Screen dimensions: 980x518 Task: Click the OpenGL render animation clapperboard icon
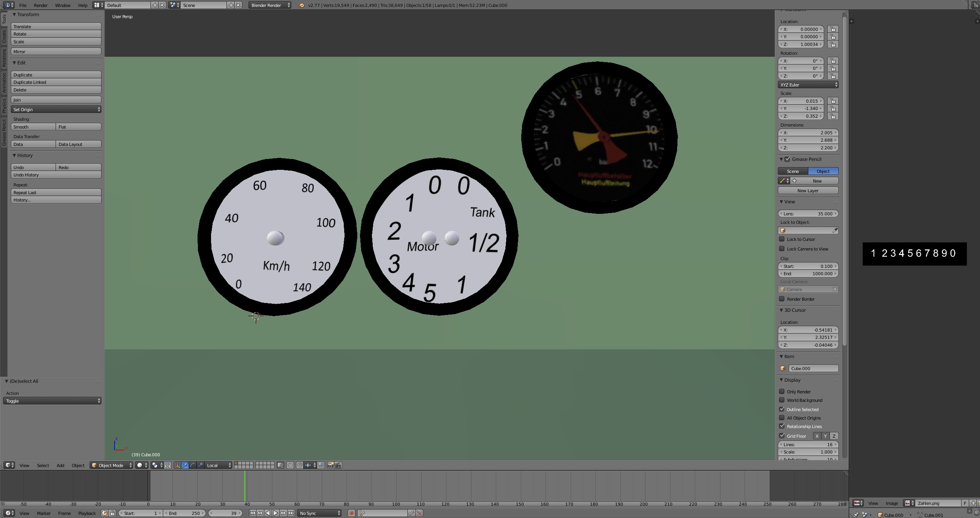point(338,465)
